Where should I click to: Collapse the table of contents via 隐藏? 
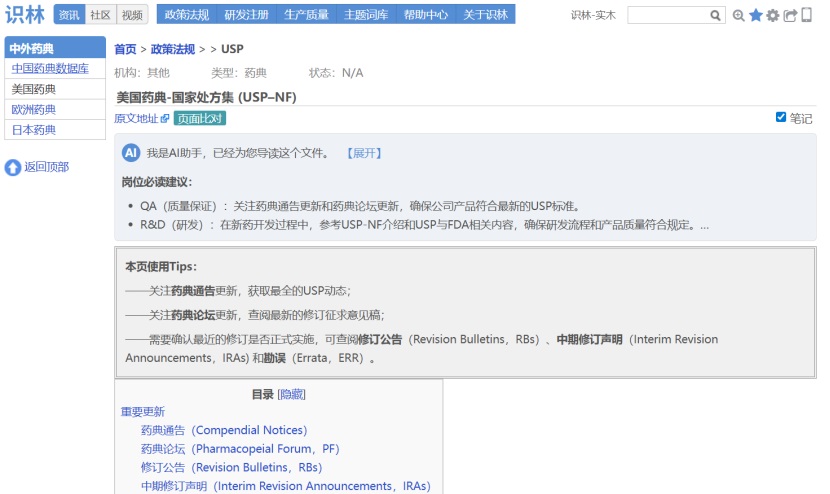click(x=291, y=395)
